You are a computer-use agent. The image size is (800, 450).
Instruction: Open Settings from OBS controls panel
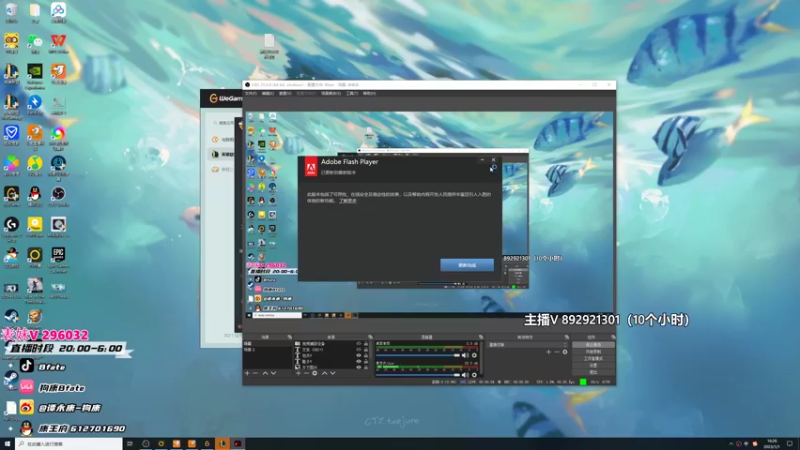(x=593, y=365)
